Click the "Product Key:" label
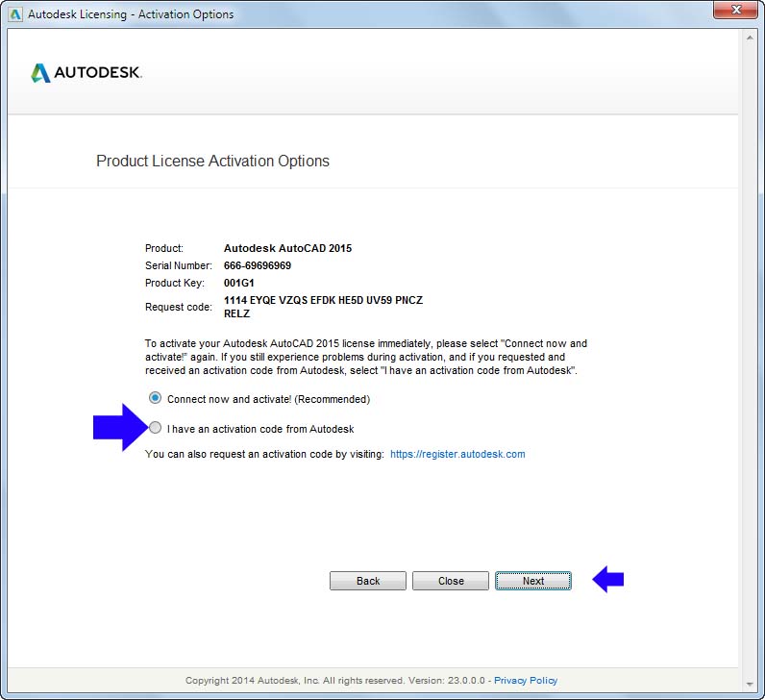The height and width of the screenshot is (700, 765). pos(174,283)
